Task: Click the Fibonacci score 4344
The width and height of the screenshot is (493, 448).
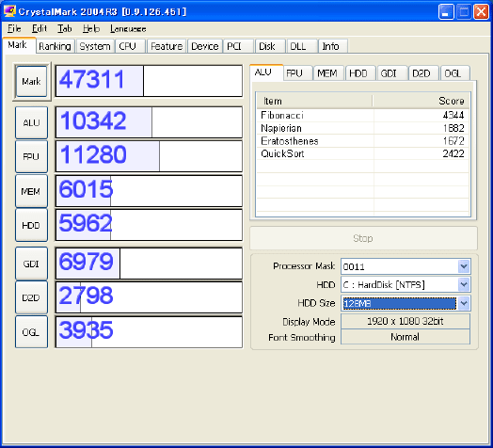Action: (x=453, y=115)
